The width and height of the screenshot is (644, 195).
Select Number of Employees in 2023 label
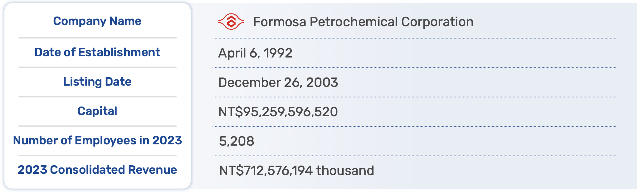(97, 140)
